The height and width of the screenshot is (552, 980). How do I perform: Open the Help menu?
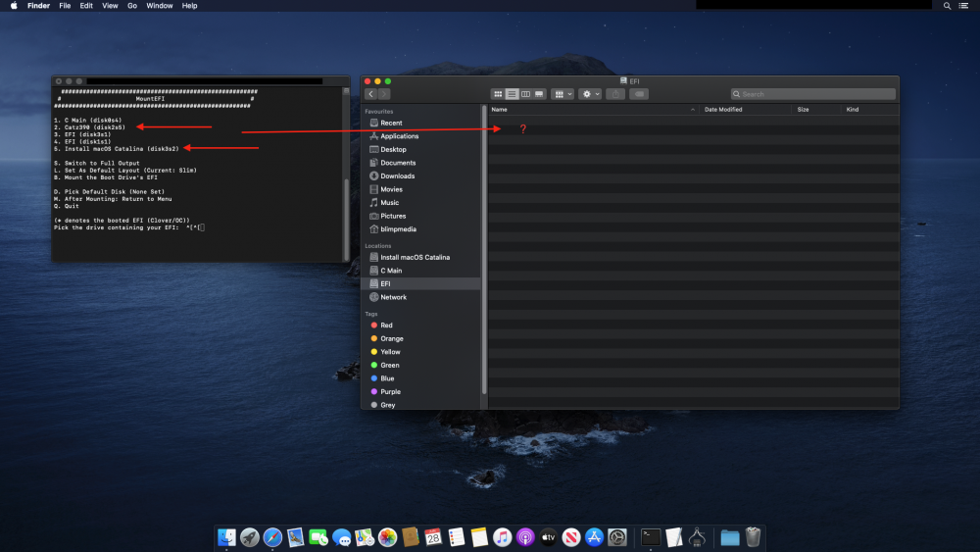click(189, 6)
